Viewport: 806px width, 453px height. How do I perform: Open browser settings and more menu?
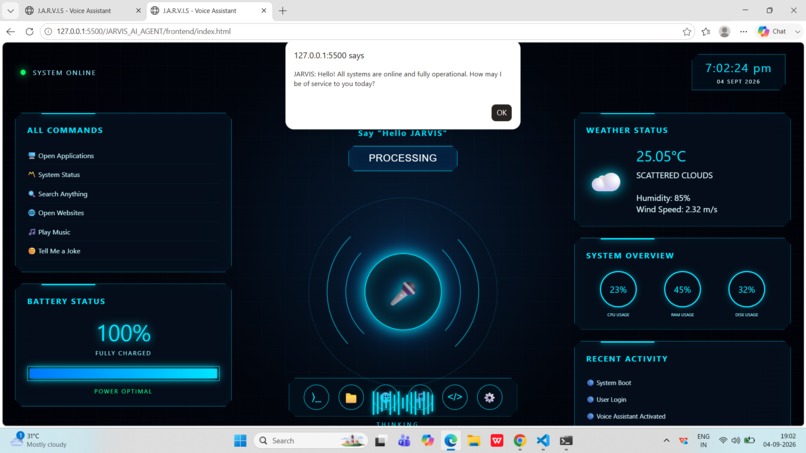(x=743, y=31)
